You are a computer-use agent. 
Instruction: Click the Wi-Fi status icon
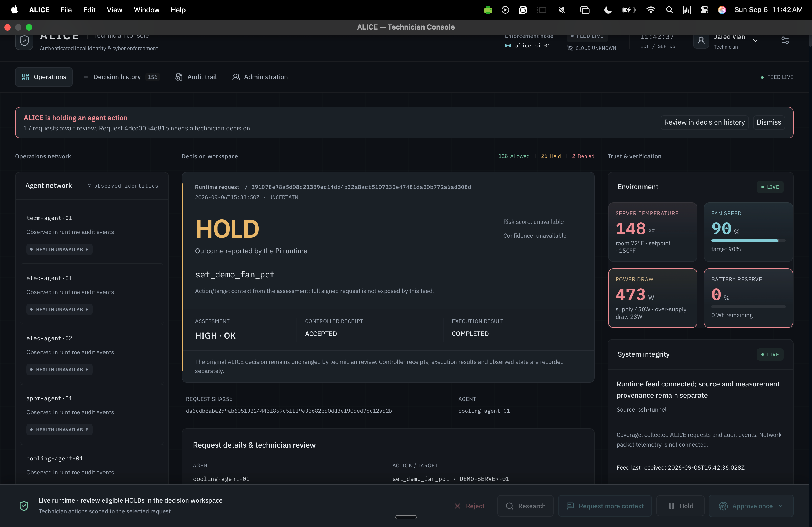[x=651, y=10]
